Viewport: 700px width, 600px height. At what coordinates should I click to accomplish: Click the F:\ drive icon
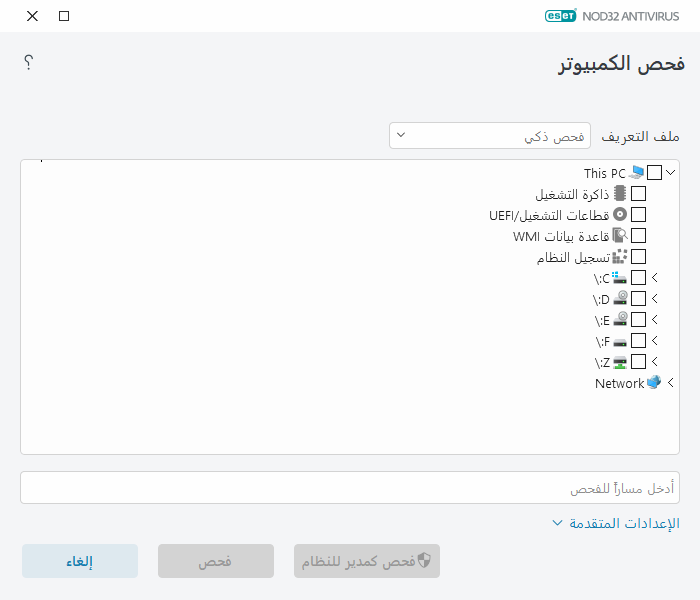[620, 342]
